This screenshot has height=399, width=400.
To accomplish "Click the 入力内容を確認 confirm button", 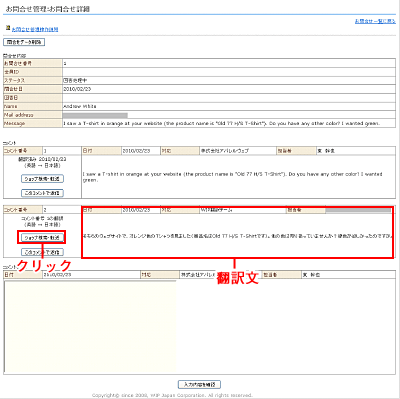I will 199,384.
